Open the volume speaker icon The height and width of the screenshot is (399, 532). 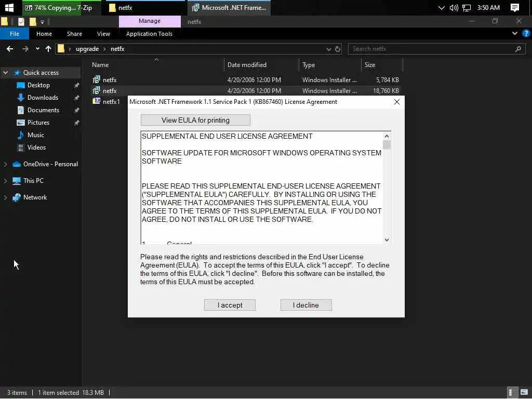454,7
